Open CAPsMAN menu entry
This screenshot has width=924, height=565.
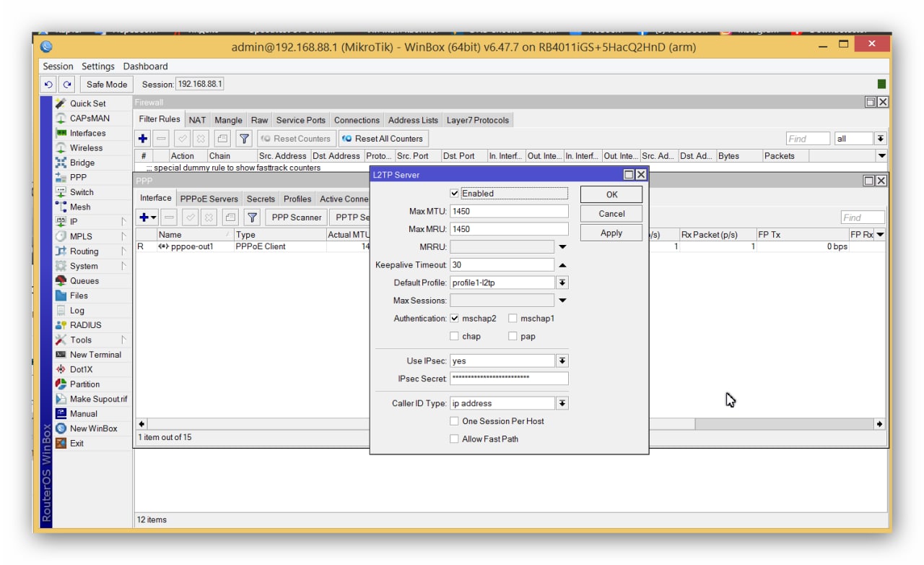click(x=90, y=118)
